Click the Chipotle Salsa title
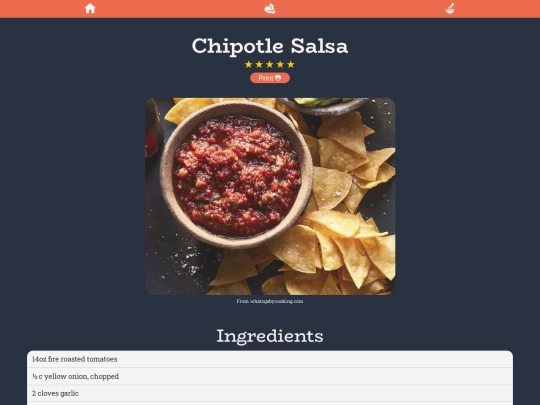 [270, 46]
